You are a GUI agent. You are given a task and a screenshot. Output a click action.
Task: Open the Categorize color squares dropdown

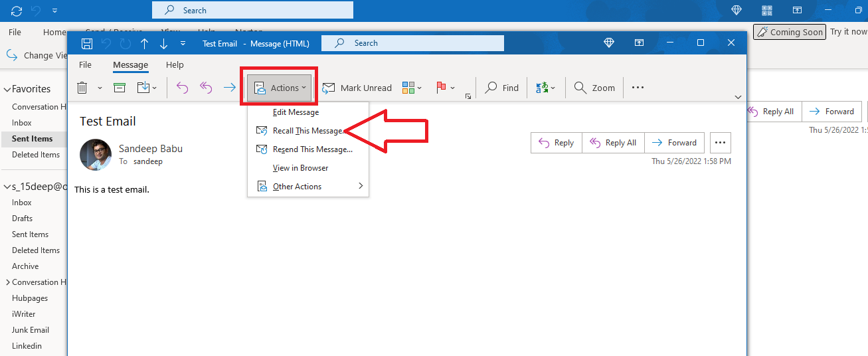point(412,88)
